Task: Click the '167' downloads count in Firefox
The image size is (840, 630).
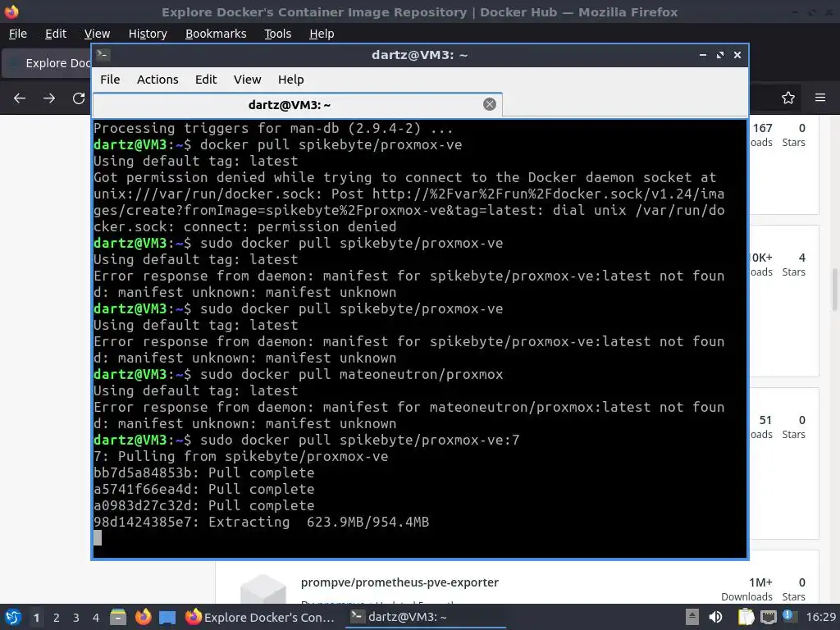Action: tap(762, 128)
